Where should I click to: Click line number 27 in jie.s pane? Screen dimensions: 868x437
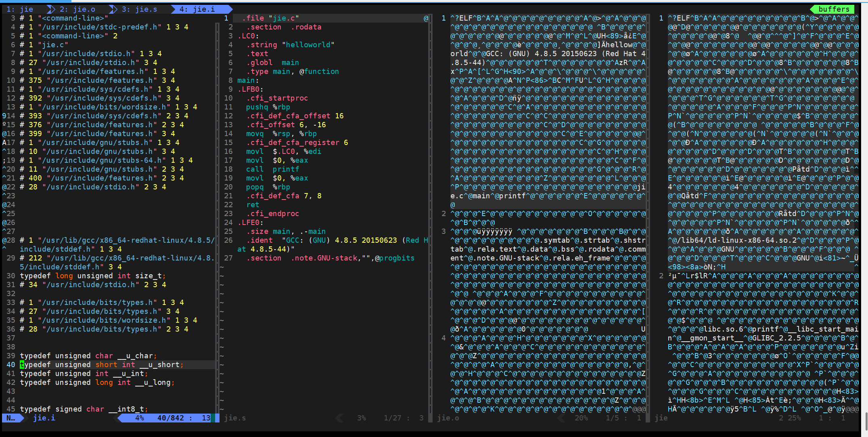click(x=228, y=258)
